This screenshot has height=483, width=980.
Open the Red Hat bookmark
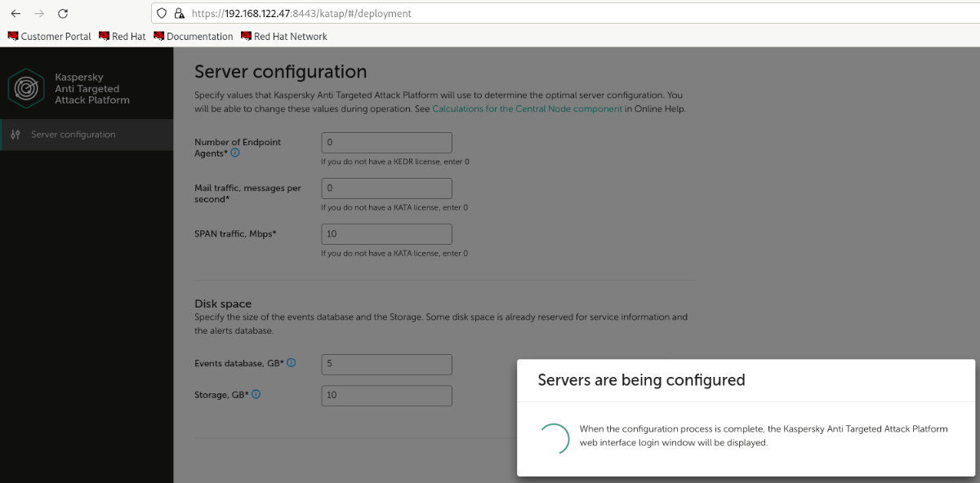[x=122, y=37]
